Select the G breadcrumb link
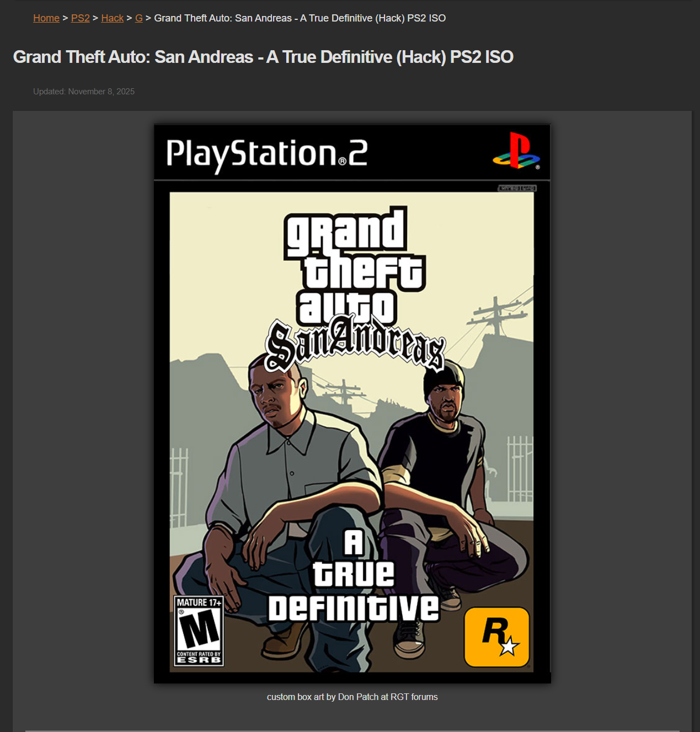Screen dimensions: 700x732 (139, 18)
